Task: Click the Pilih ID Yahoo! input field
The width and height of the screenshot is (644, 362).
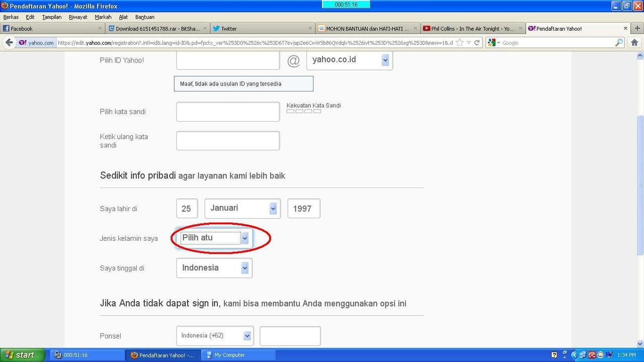Action: click(x=228, y=60)
